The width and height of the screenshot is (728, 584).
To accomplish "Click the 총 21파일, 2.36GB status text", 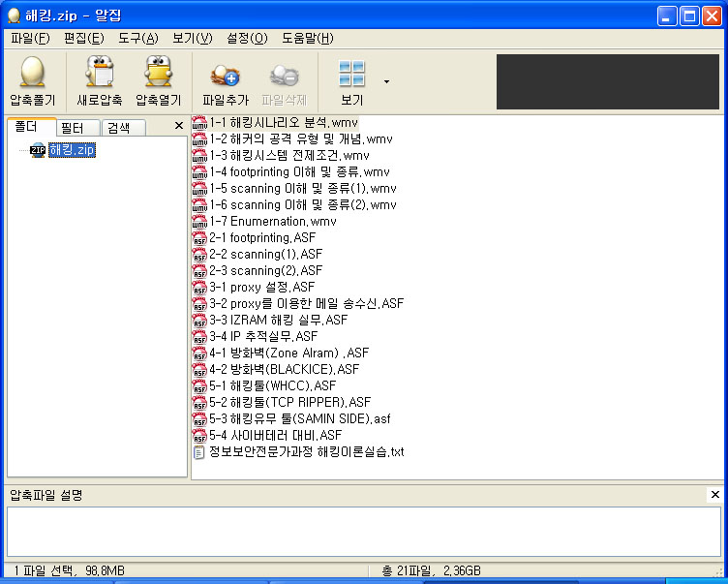I will (x=432, y=570).
